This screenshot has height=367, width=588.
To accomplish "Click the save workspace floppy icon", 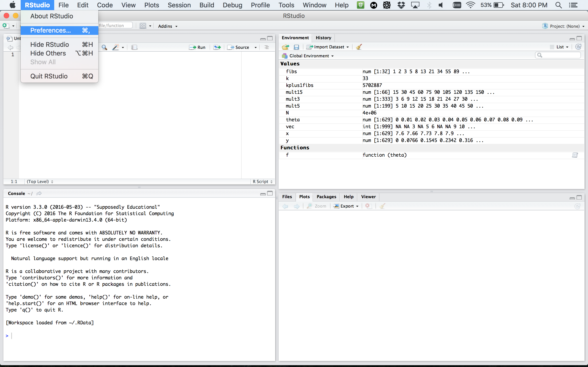I will pos(297,47).
